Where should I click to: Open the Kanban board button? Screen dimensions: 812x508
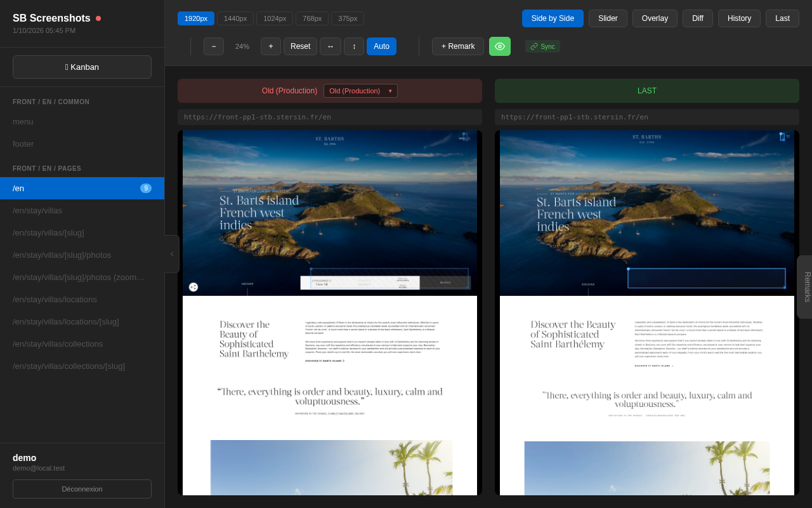(x=82, y=67)
